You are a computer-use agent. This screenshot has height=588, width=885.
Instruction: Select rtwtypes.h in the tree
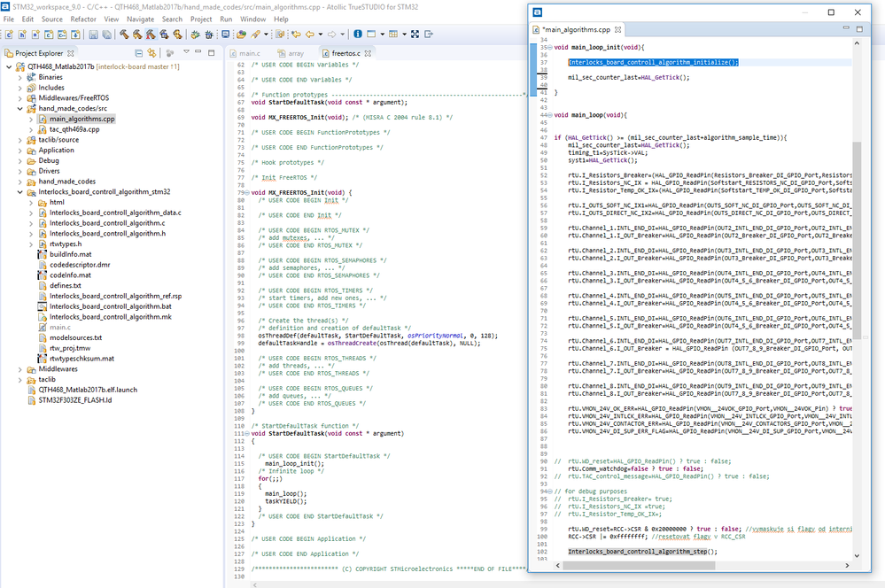[66, 244]
